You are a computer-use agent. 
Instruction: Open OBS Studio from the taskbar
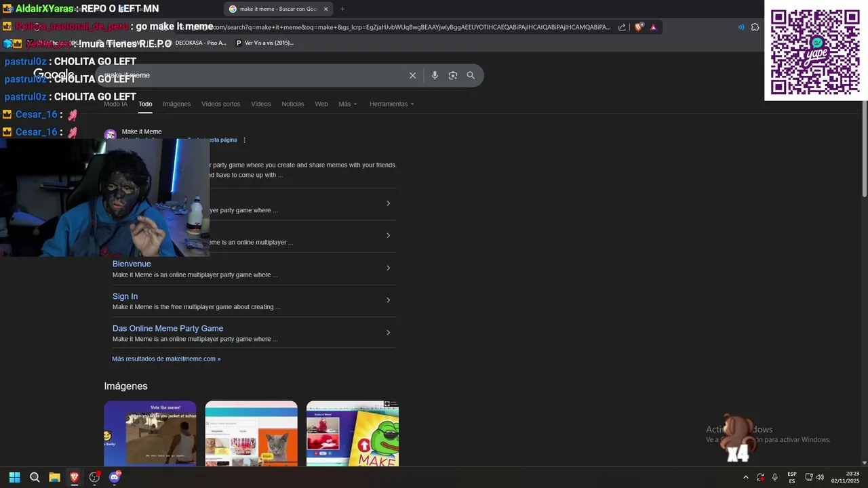pyautogui.click(x=94, y=477)
